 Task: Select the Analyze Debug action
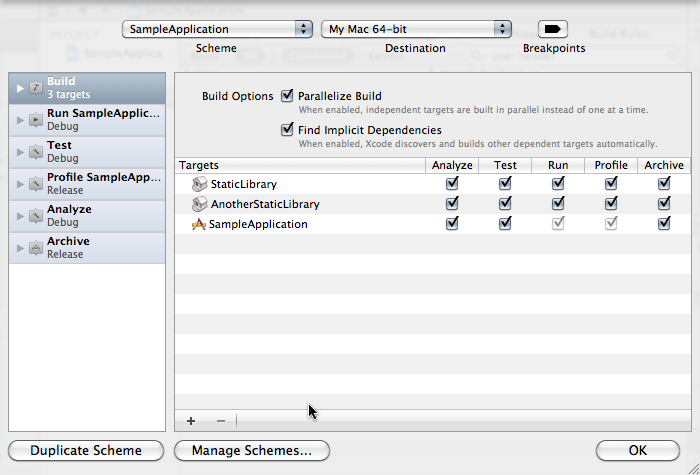coord(87,216)
